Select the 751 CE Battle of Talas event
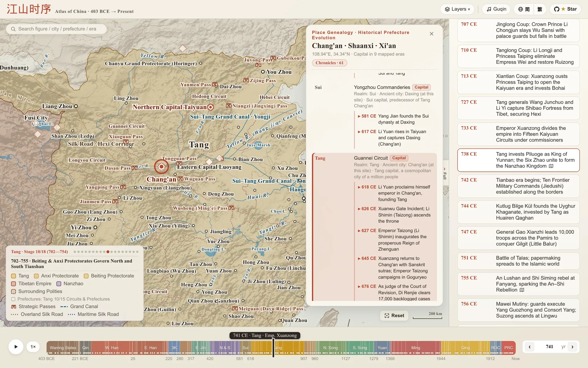588x368 pixels. (x=518, y=261)
